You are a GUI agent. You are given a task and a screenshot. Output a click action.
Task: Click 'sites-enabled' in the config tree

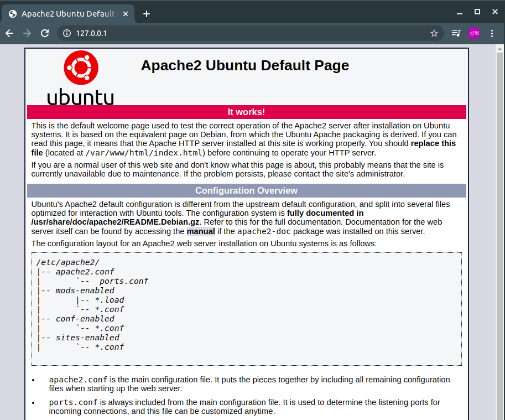click(87, 338)
